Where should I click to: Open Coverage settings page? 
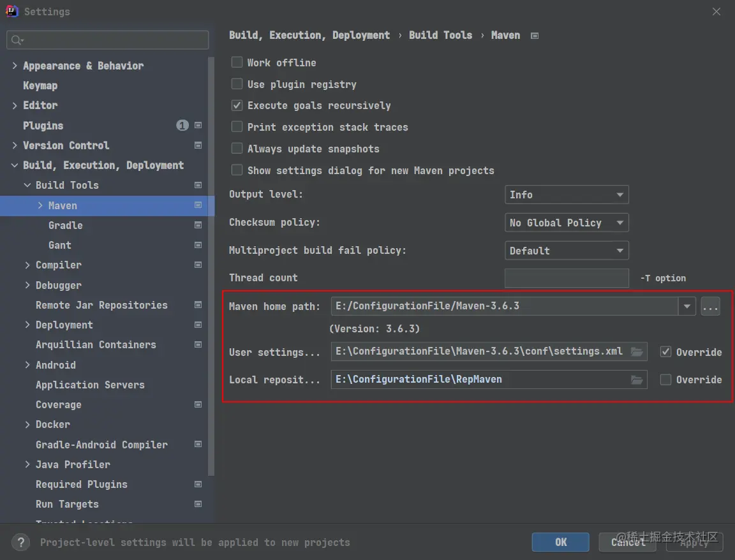pos(59,404)
